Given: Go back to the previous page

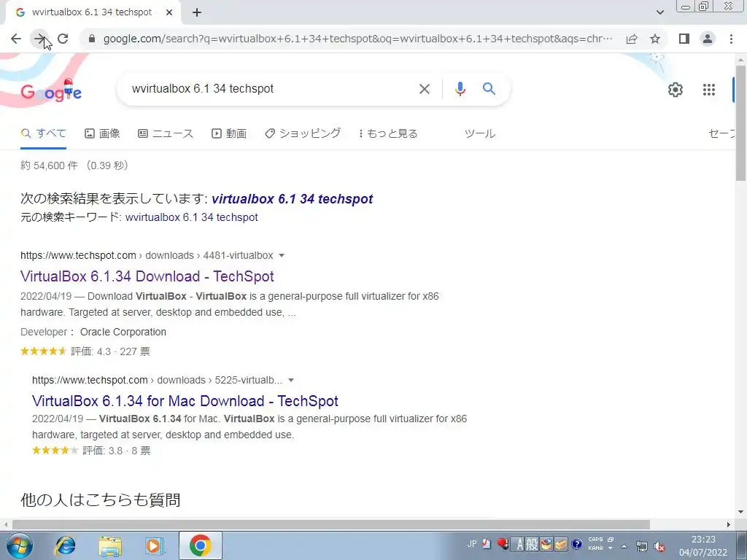Looking at the screenshot, I should 16,39.
